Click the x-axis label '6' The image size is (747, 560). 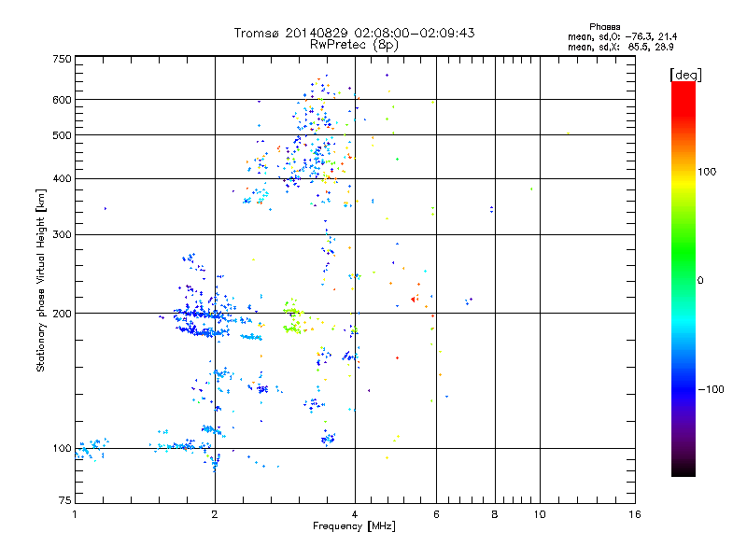[436, 514]
